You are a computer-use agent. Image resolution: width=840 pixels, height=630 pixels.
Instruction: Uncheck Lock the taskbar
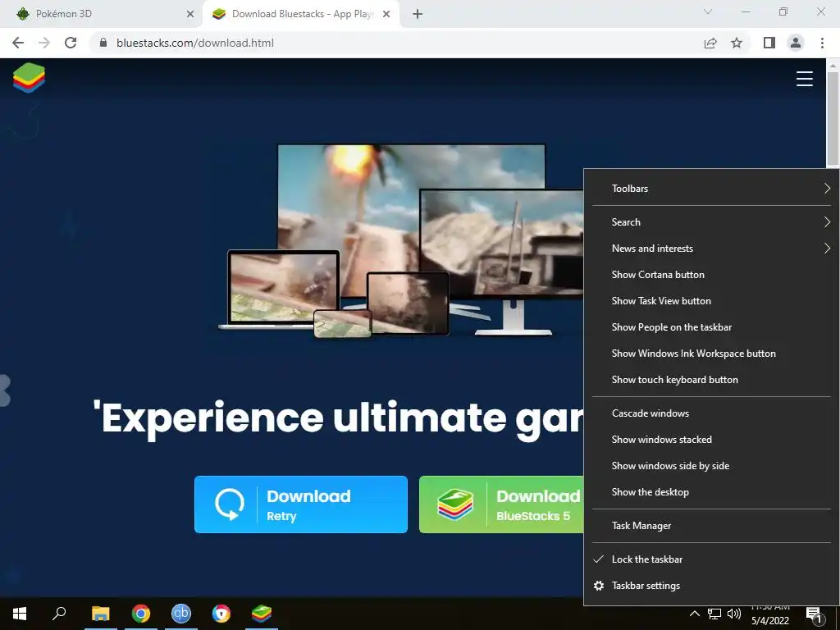(x=711, y=559)
